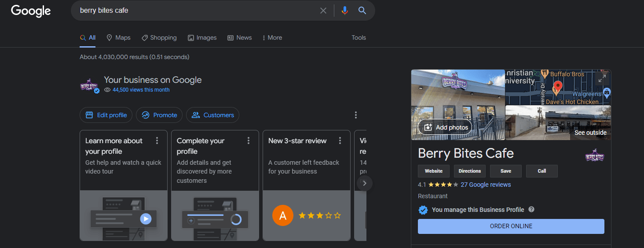Click the Berry Bites Cafe panel title
This screenshot has width=644, height=248.
(466, 153)
